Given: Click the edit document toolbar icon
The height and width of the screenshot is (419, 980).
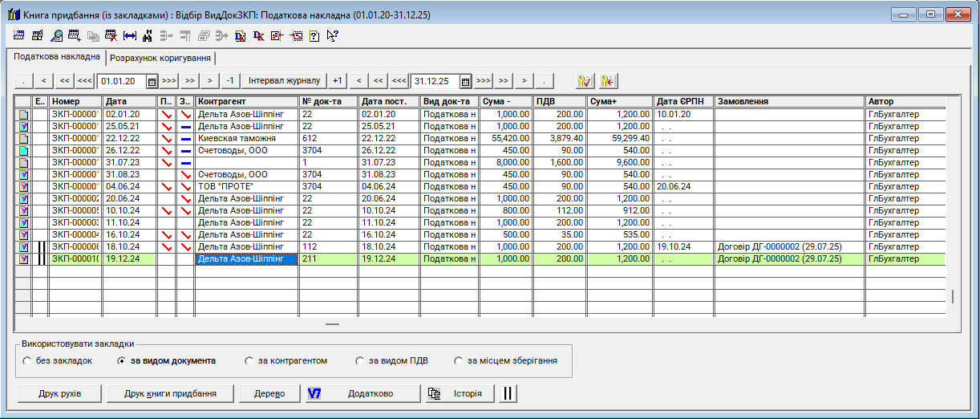Looking at the screenshot, I should click(37, 35).
